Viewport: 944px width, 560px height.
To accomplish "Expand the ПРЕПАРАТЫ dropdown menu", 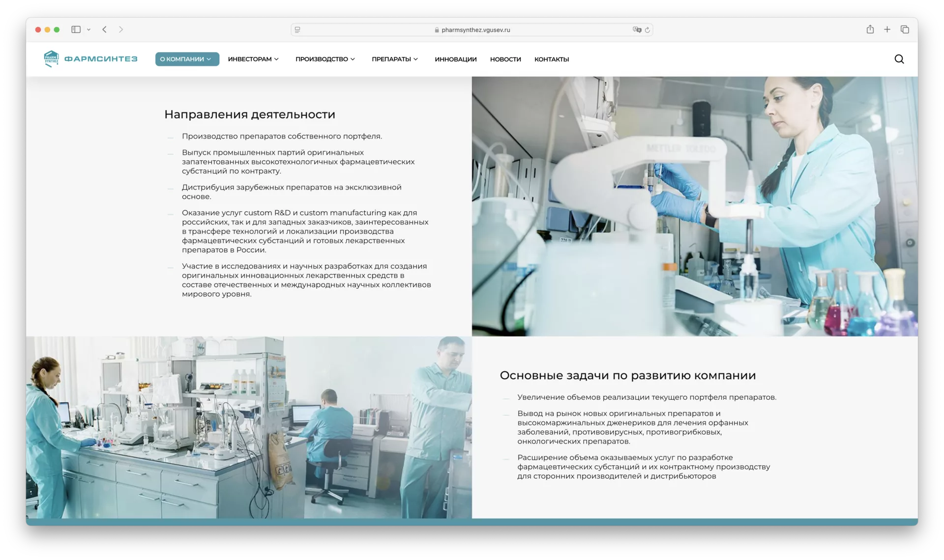I will point(395,59).
